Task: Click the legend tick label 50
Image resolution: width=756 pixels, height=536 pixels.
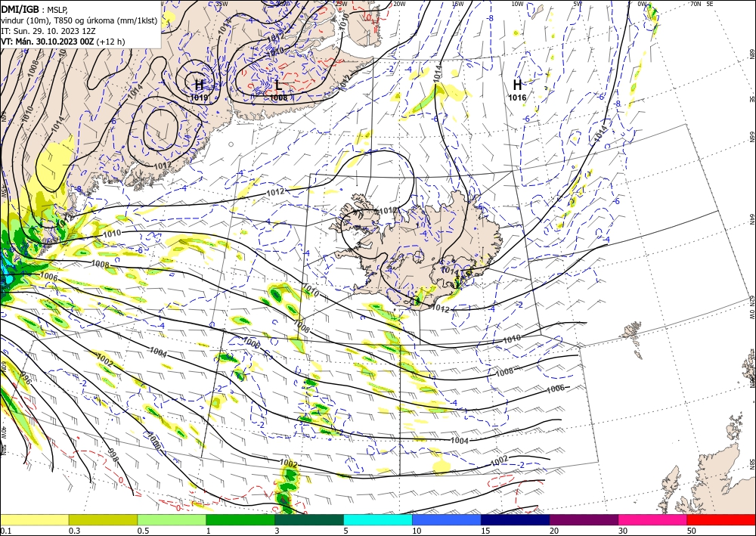Action: pyautogui.click(x=692, y=531)
